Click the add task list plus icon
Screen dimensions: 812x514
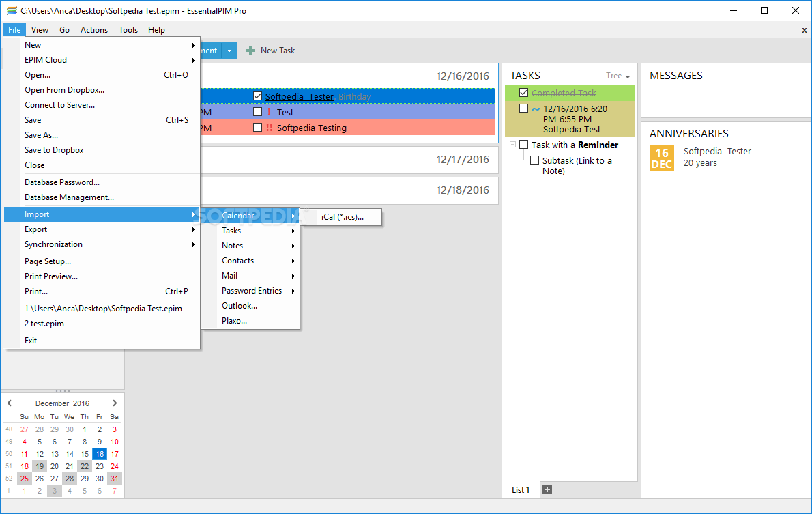tap(547, 489)
